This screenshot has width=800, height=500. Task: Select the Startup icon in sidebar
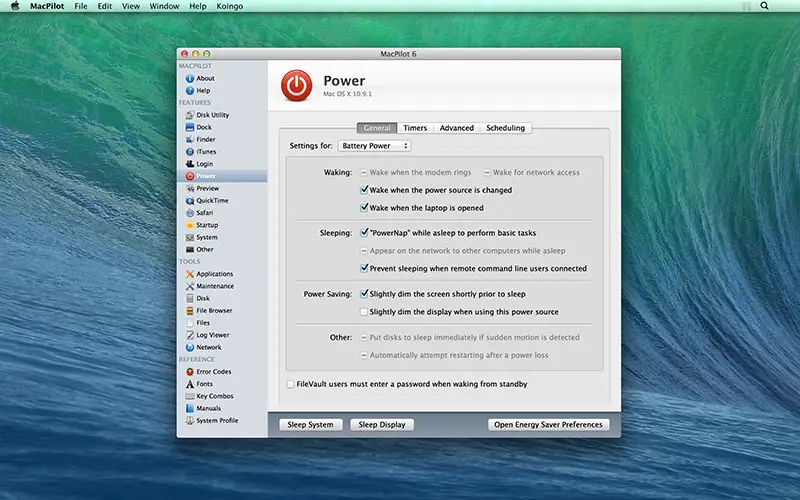(190, 225)
